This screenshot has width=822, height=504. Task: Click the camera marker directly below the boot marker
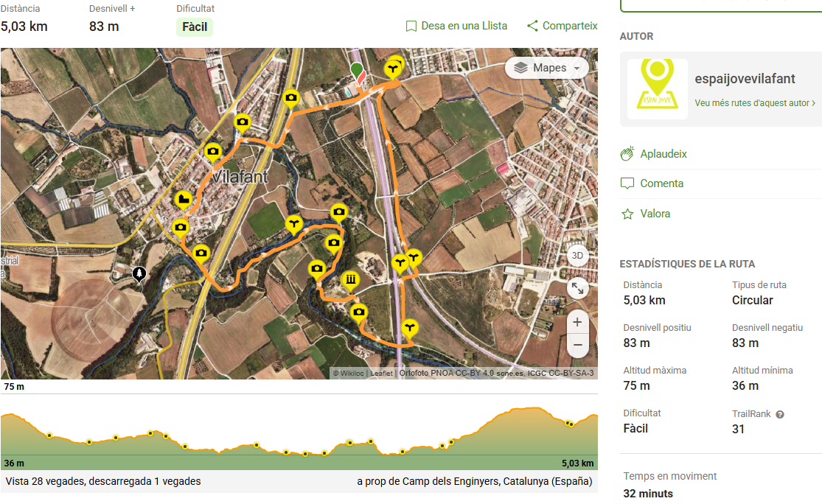(x=181, y=228)
